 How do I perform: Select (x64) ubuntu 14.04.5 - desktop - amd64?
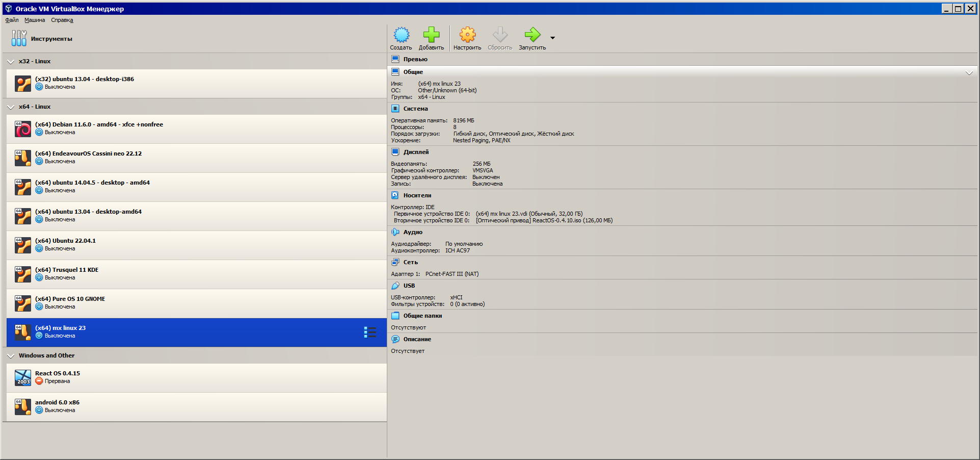(x=197, y=187)
